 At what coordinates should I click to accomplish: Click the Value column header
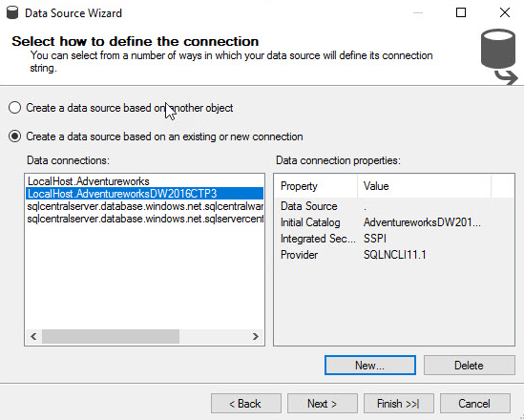(424, 186)
